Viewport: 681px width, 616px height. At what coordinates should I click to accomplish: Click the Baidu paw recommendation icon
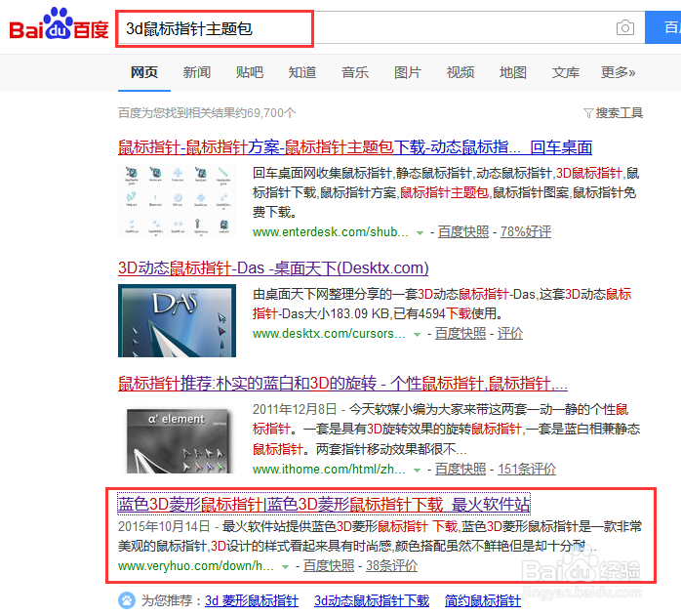click(x=127, y=600)
